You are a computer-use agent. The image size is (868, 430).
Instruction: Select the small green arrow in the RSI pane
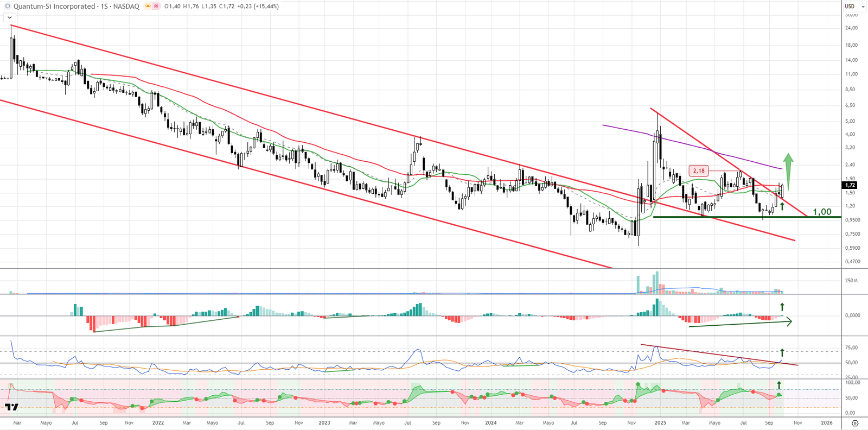point(782,352)
